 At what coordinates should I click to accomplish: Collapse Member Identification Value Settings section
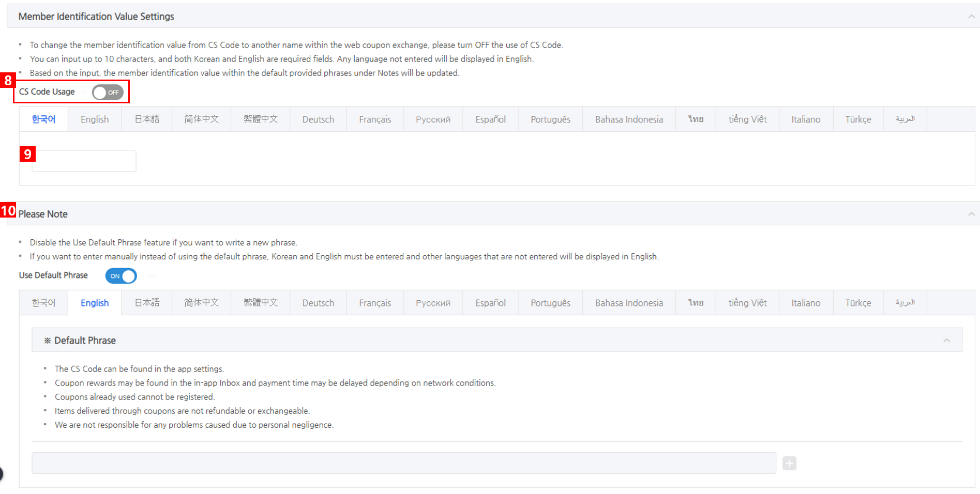tap(971, 17)
